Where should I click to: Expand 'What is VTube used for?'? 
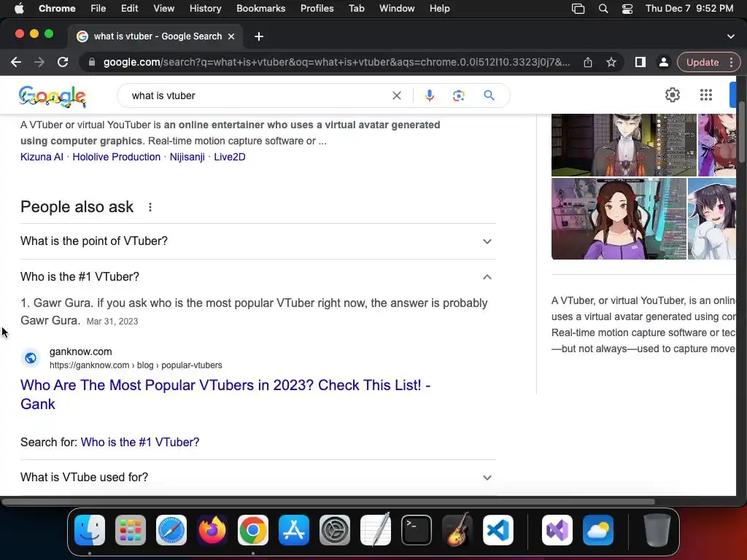click(258, 477)
